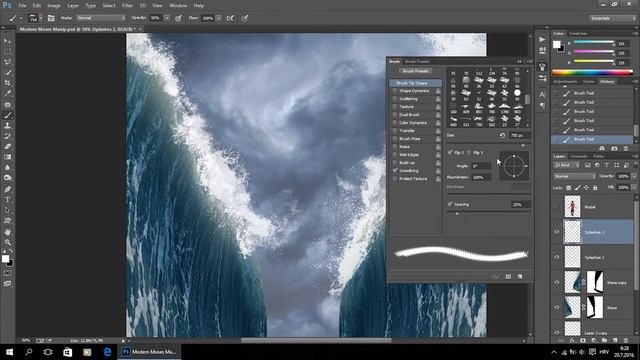This screenshot has height=360, width=640.
Task: Create a new layer
Action: point(615,340)
